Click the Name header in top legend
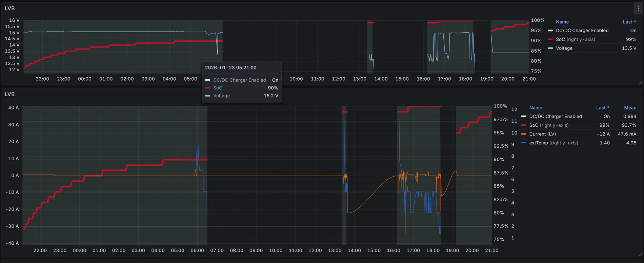 tap(562, 22)
